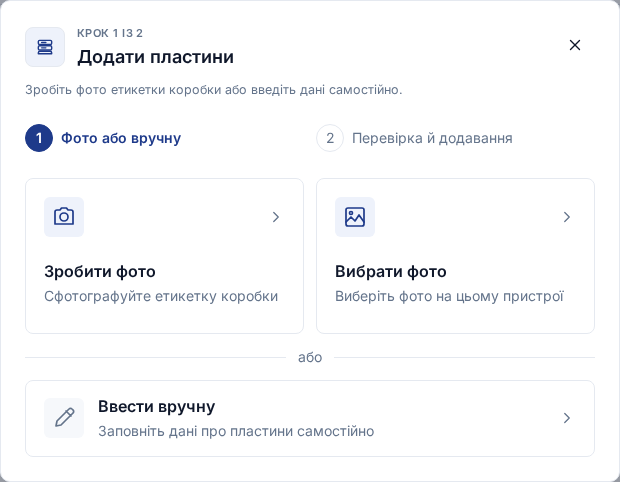This screenshot has height=482, width=620.
Task: Choose Зробити фото option
Action: coord(164,256)
